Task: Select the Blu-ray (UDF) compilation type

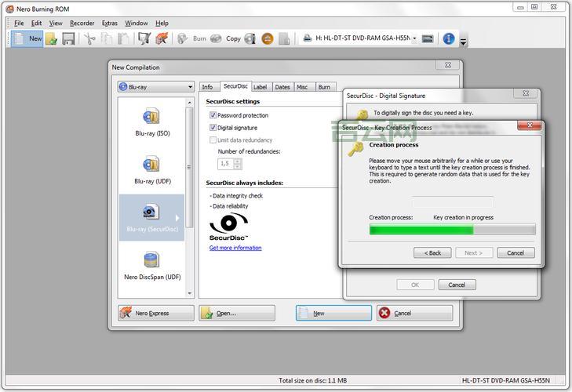Action: click(x=151, y=169)
